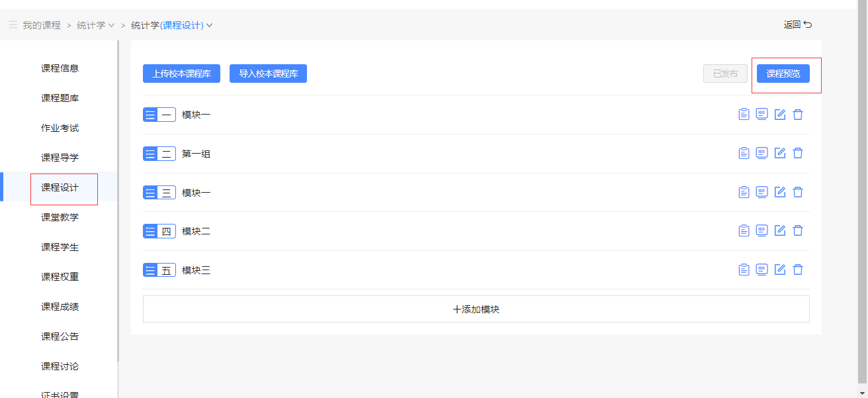Go to 我的课程 in the breadcrumb
The width and height of the screenshot is (868, 398).
42,25
